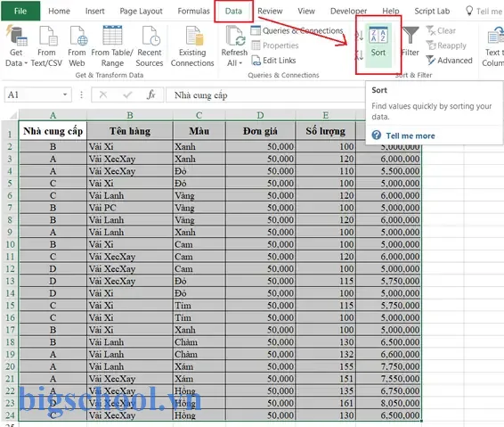This screenshot has width=504, height=427.
Task: Click the Tên hàng header cell
Action: click(130, 131)
